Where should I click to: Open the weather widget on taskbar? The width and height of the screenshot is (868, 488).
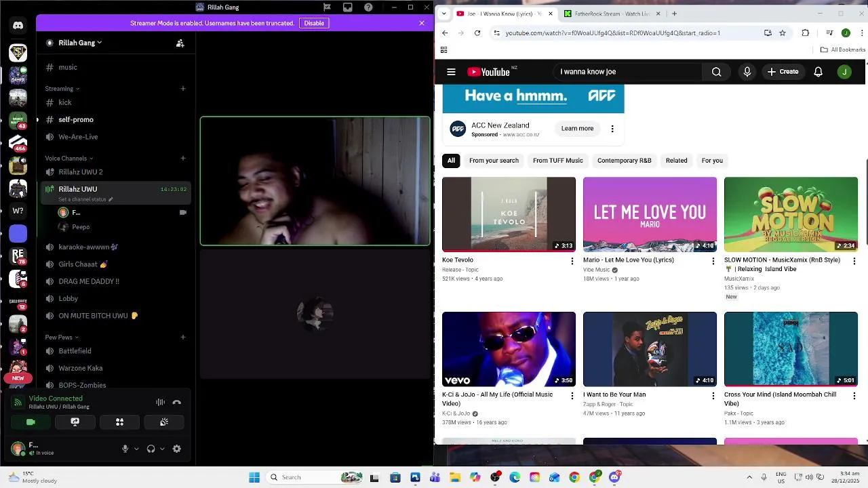point(34,477)
